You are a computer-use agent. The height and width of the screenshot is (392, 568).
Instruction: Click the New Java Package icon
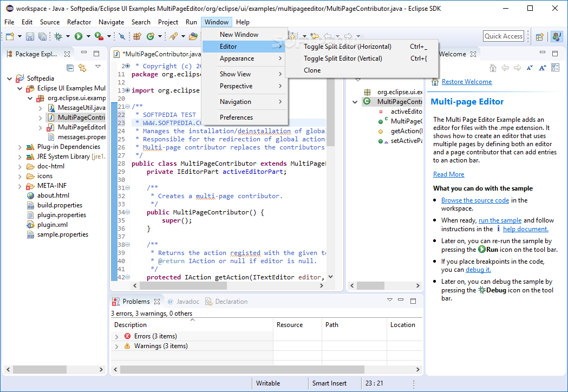point(138,36)
